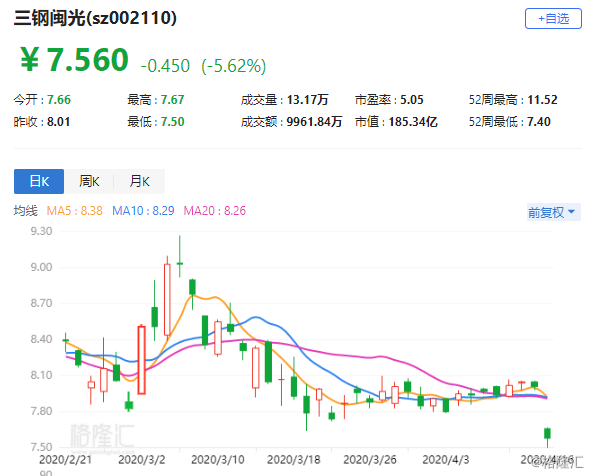Click the 9.30 price axis label
This screenshot has width=591, height=476.
click(41, 231)
